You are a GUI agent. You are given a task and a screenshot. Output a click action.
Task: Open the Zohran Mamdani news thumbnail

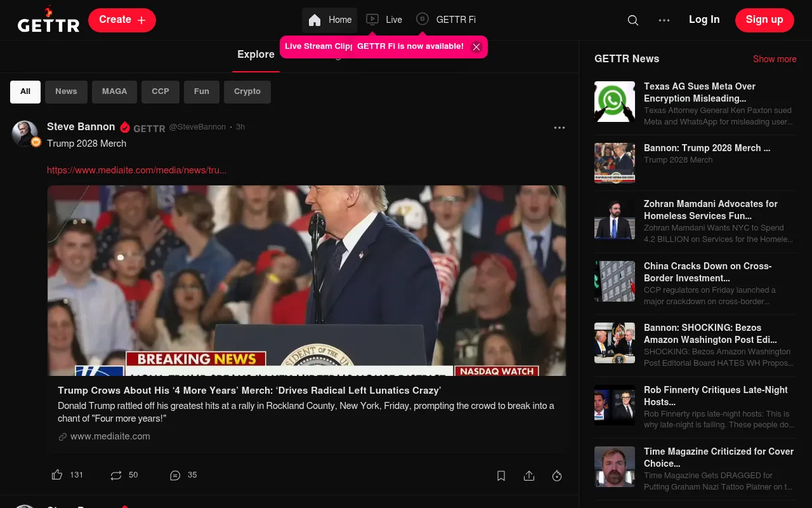(615, 219)
